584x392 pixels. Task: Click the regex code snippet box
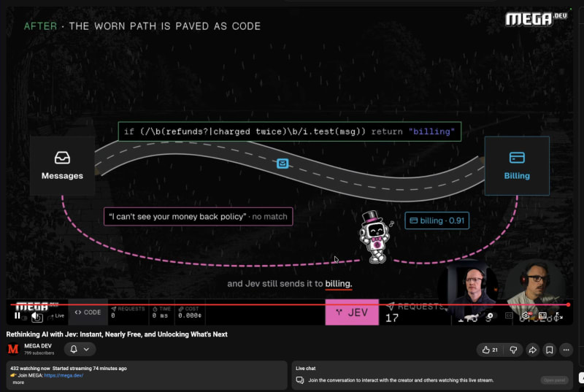(289, 131)
